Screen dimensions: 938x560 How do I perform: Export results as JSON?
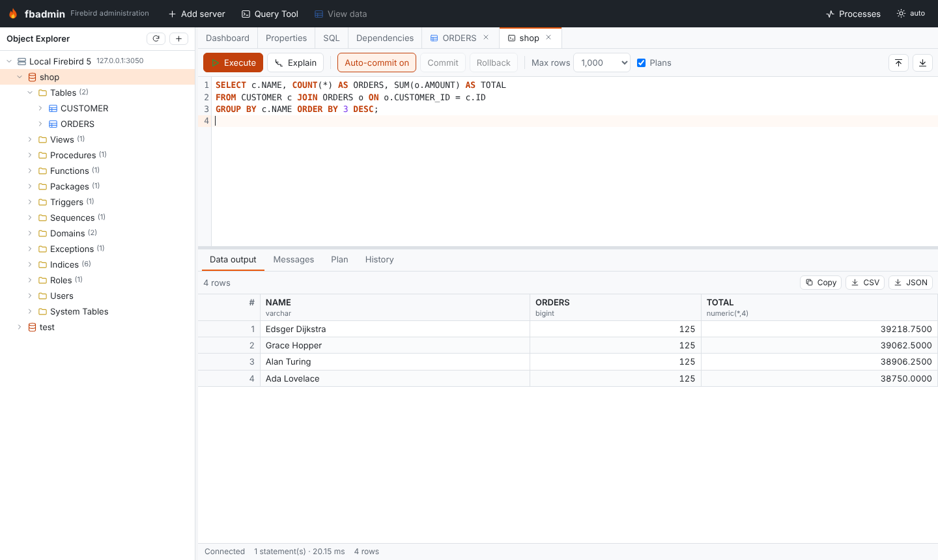click(x=911, y=283)
